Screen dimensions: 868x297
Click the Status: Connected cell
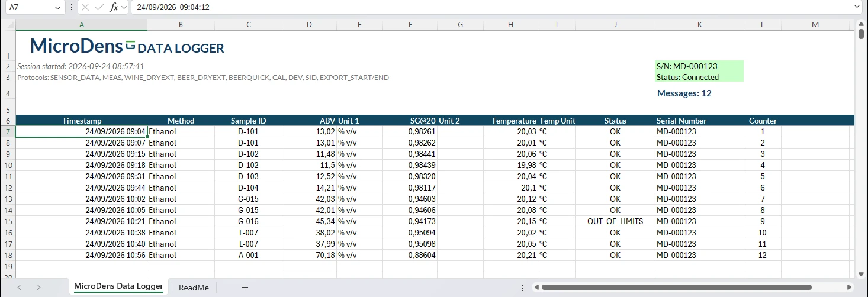tap(699, 77)
